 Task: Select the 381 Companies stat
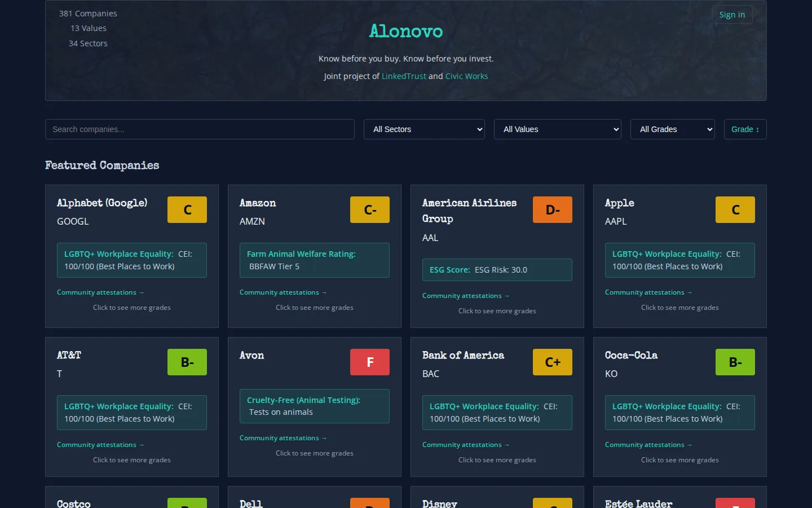(88, 14)
